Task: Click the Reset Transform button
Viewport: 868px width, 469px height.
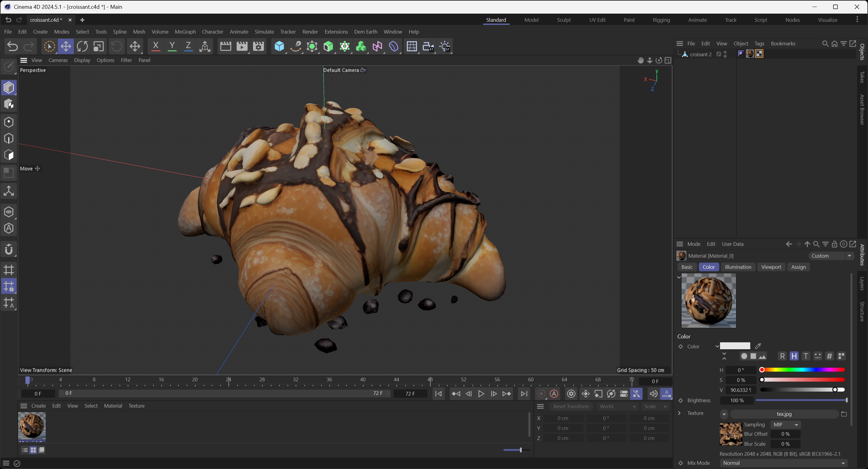Action: coord(571,406)
